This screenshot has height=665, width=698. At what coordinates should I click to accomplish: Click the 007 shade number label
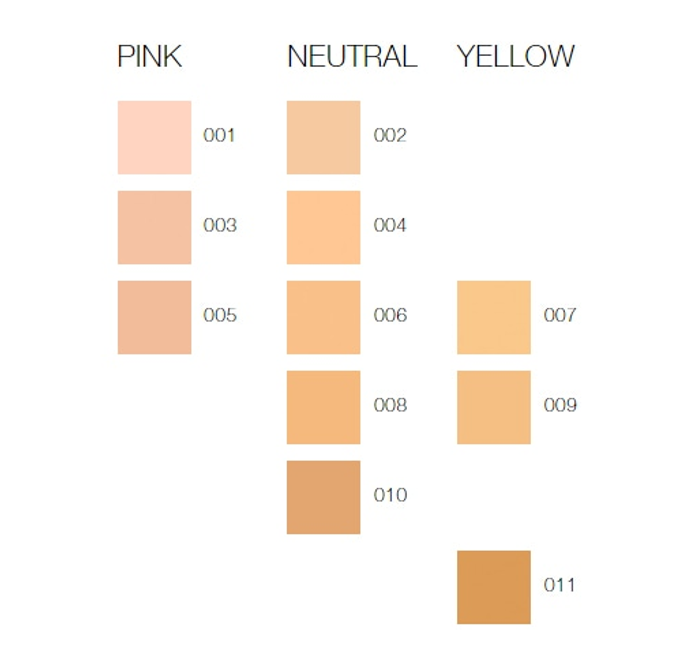point(560,315)
